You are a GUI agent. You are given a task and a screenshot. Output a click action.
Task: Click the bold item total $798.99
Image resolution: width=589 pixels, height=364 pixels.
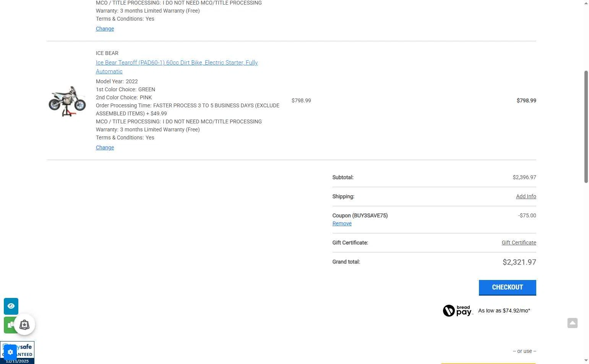(x=526, y=100)
